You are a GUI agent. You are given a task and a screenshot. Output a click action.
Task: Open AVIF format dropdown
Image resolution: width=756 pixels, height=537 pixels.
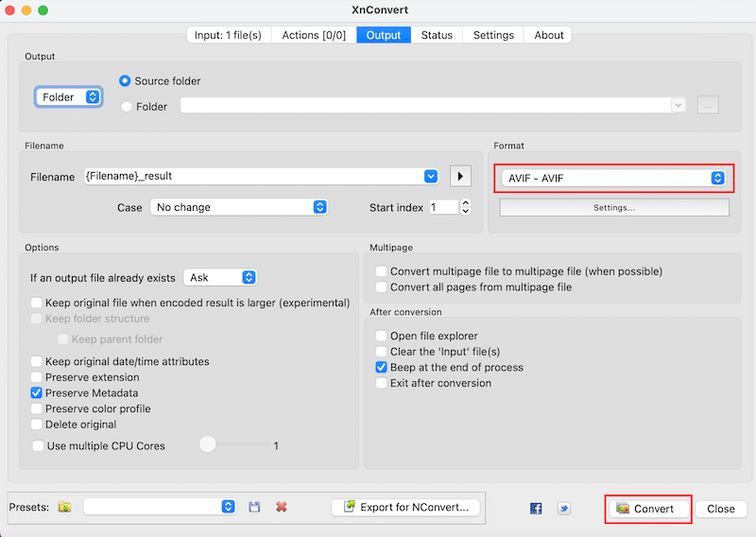(x=613, y=178)
